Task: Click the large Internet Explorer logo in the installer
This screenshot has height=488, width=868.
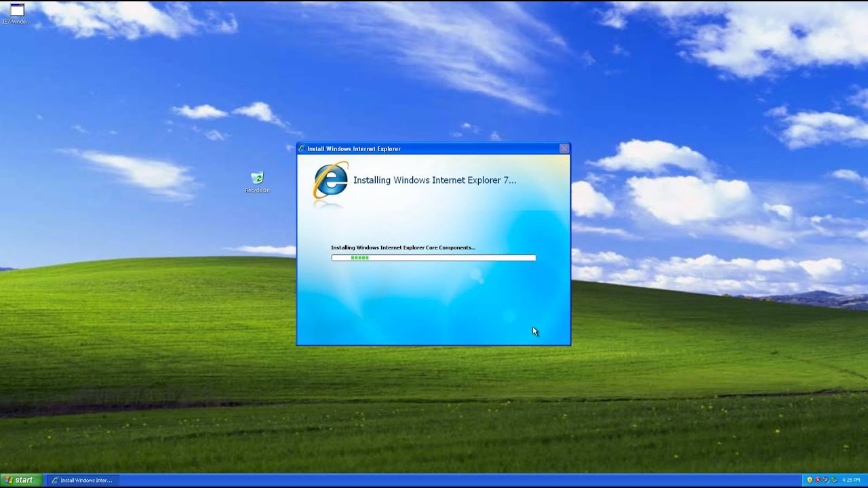Action: coord(331,180)
